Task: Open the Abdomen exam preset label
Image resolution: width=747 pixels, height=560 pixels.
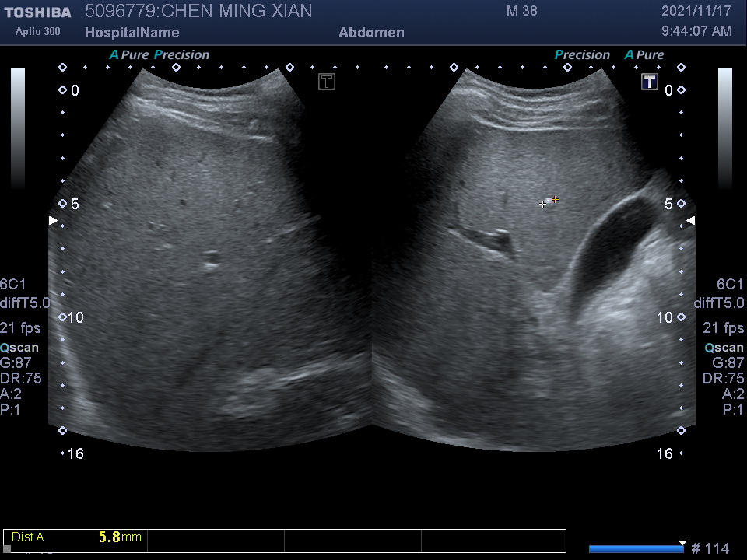Action: (x=371, y=33)
